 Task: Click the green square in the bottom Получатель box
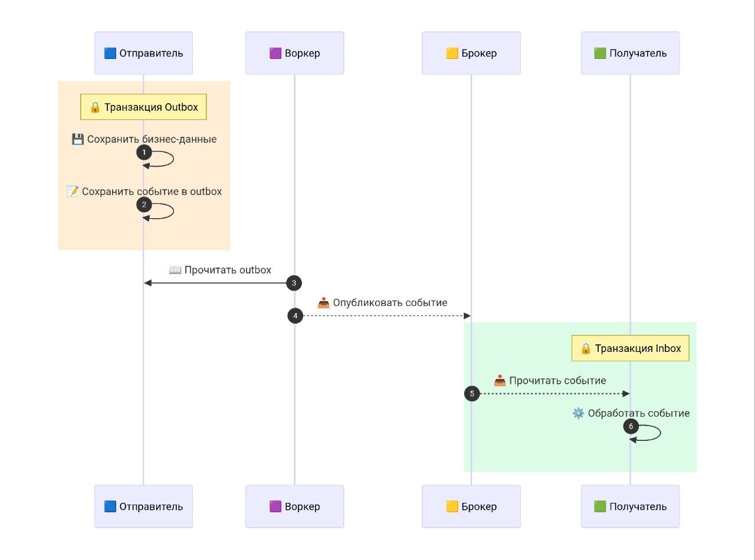click(600, 506)
